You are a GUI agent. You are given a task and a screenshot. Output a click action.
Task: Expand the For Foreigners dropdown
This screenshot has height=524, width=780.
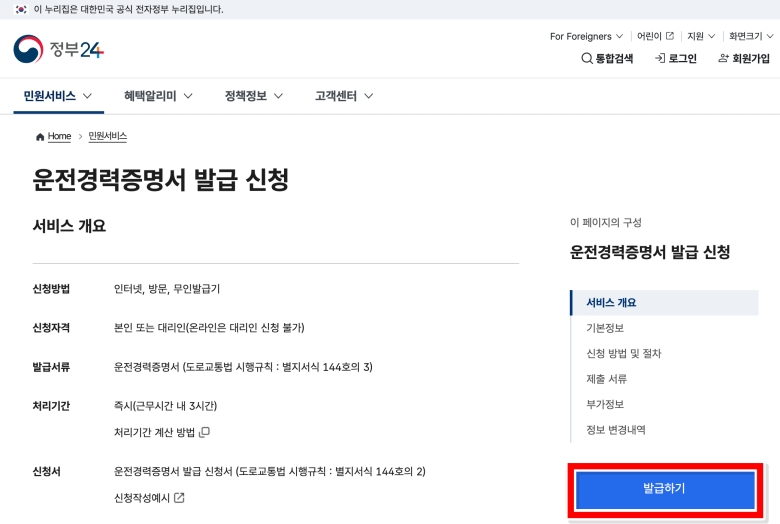coord(586,36)
